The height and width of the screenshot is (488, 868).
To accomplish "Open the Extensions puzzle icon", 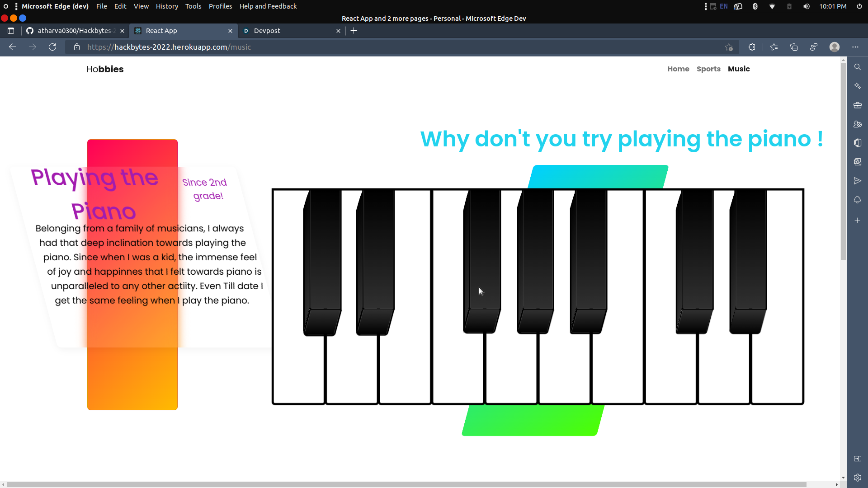I will (752, 47).
